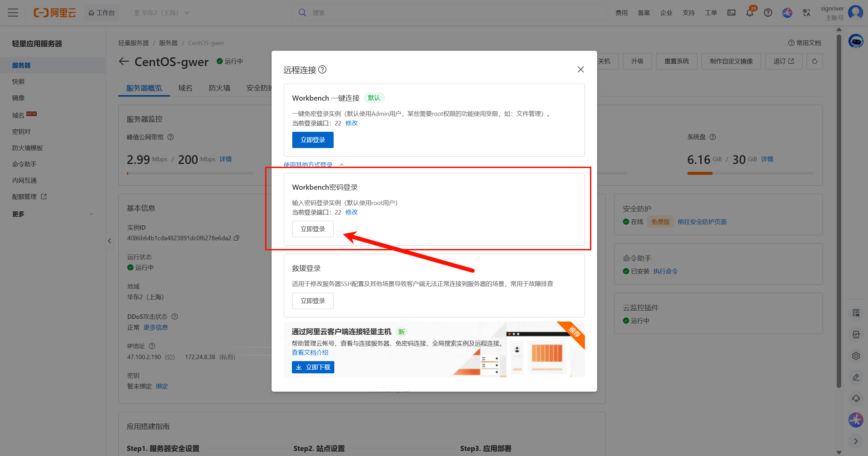
Task: Open 更多信息 for DDoS status
Action: click(156, 327)
